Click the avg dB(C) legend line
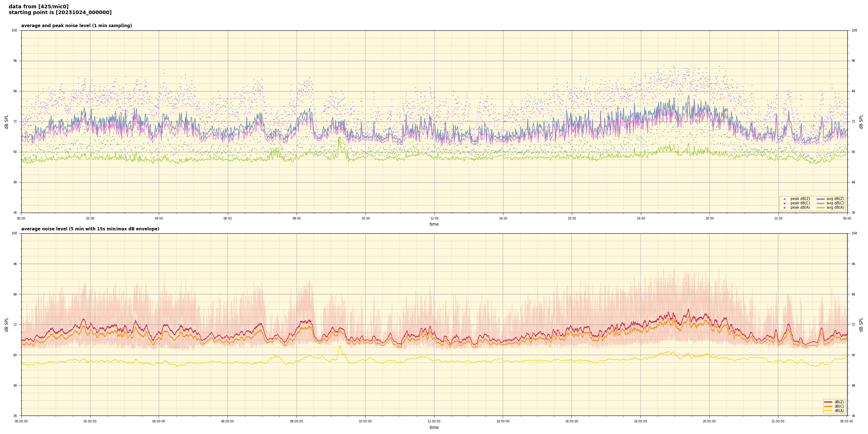The image size is (868, 434). point(820,203)
